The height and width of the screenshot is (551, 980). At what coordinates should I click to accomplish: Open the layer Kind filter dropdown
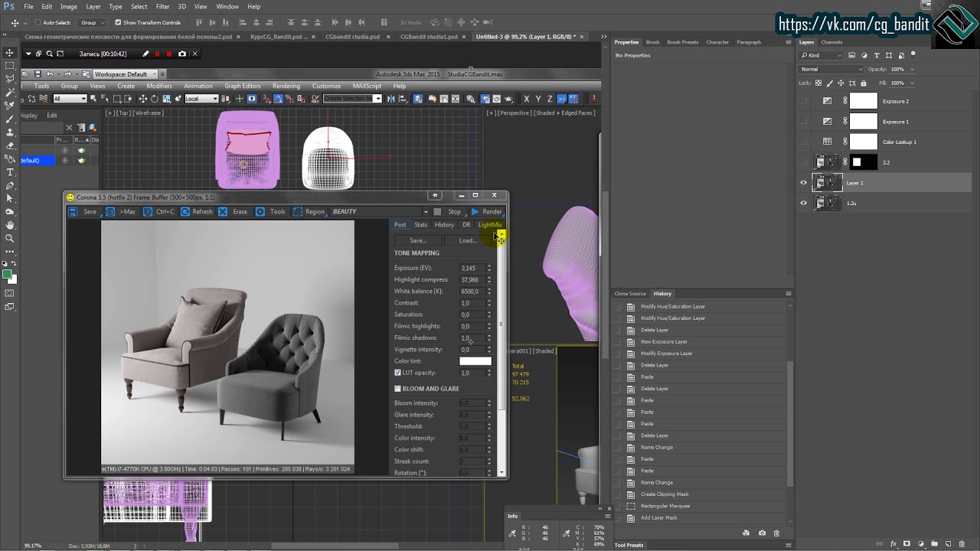tap(822, 55)
